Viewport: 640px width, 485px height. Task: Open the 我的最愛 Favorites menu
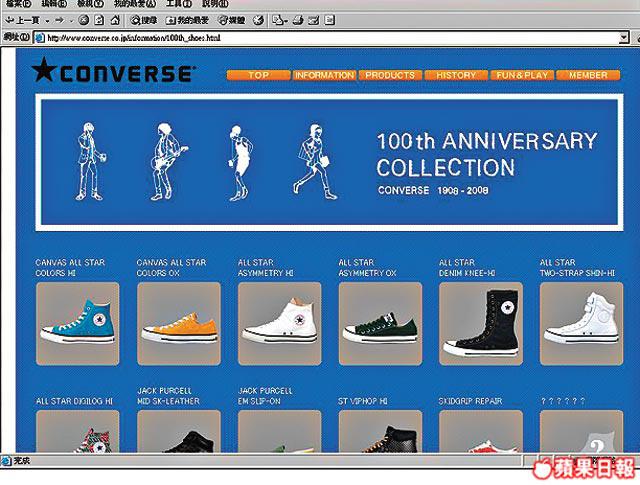(135, 4)
